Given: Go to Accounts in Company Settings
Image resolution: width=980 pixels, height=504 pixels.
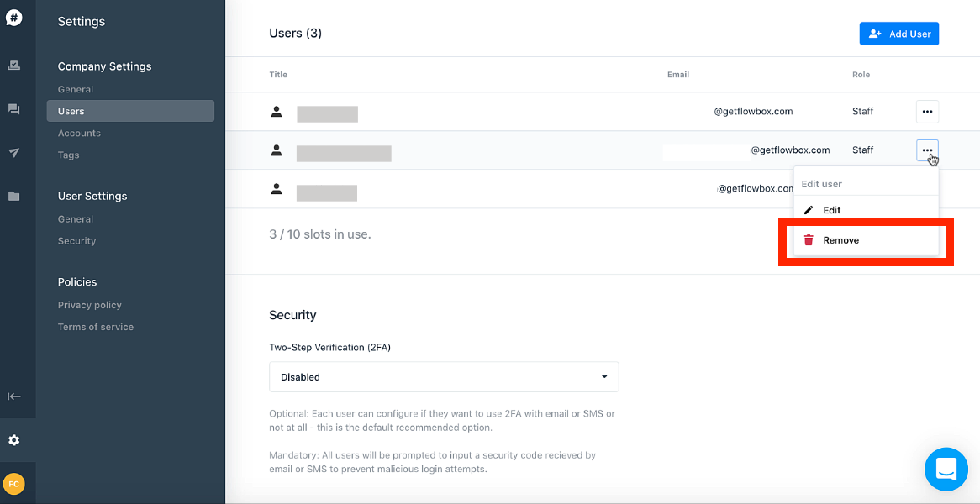Looking at the screenshot, I should (x=79, y=133).
